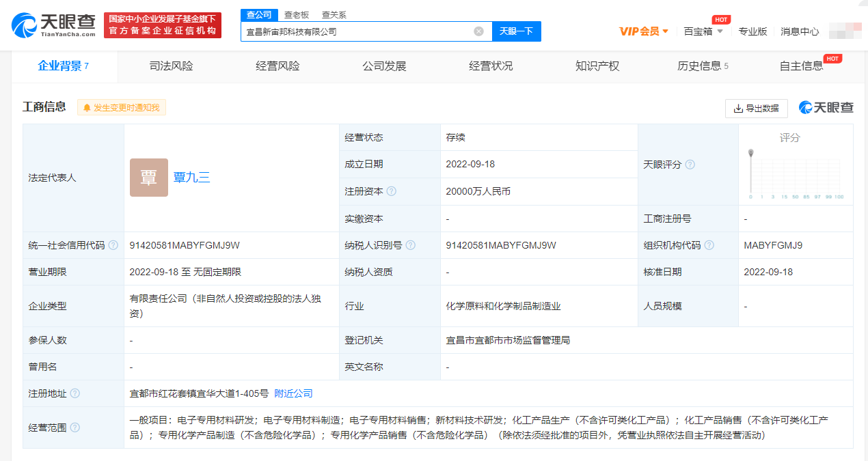This screenshot has height=461, width=868.
Task: Select the 查公司 search tab
Action: (x=258, y=15)
